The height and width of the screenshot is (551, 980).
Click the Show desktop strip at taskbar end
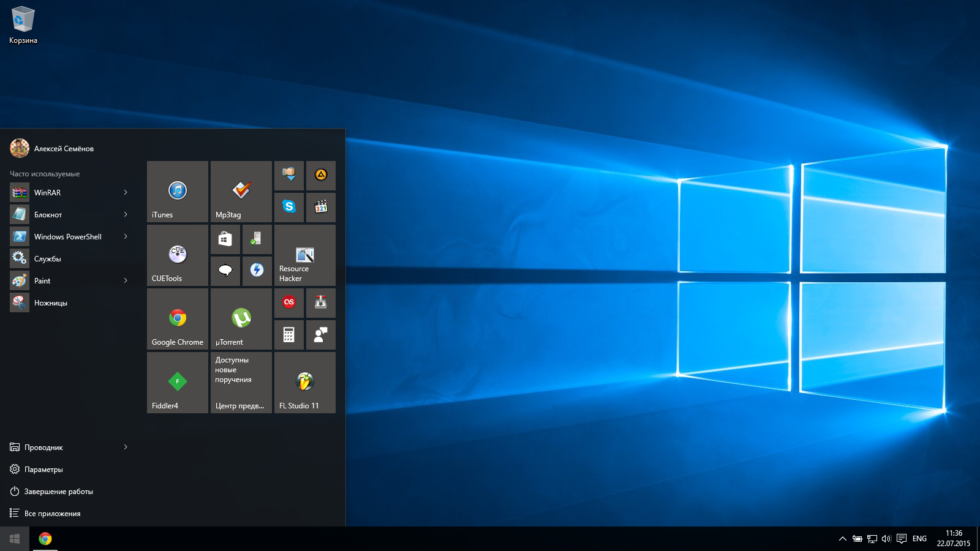pos(978,539)
